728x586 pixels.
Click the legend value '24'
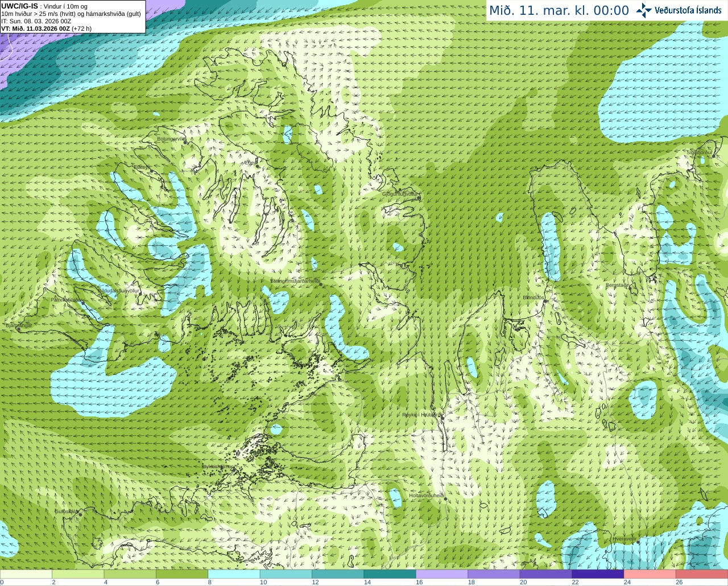point(627,582)
